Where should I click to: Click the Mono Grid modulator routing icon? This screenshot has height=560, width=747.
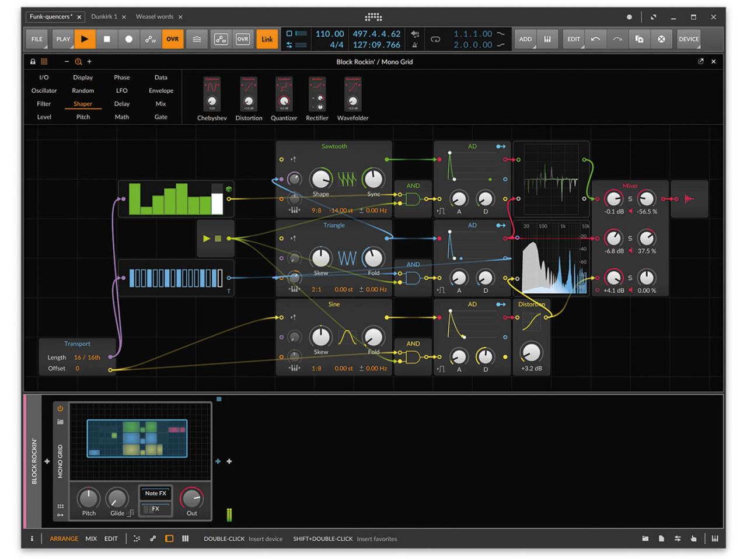(60, 514)
